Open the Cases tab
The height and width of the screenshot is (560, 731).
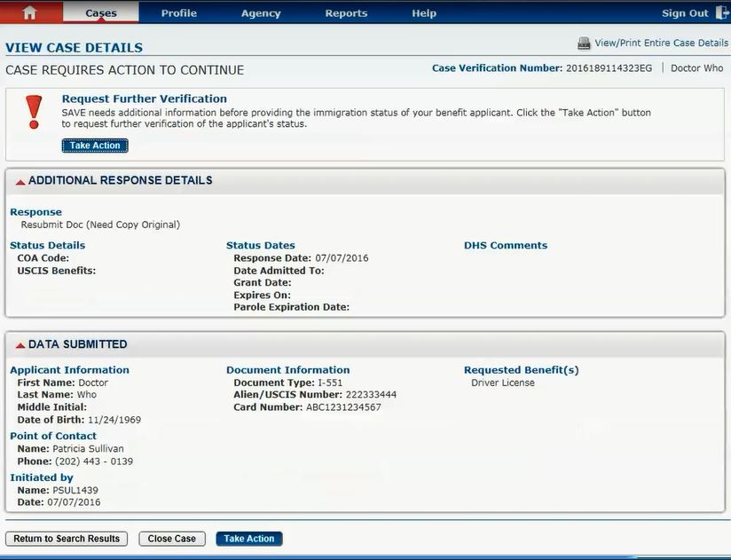point(101,13)
